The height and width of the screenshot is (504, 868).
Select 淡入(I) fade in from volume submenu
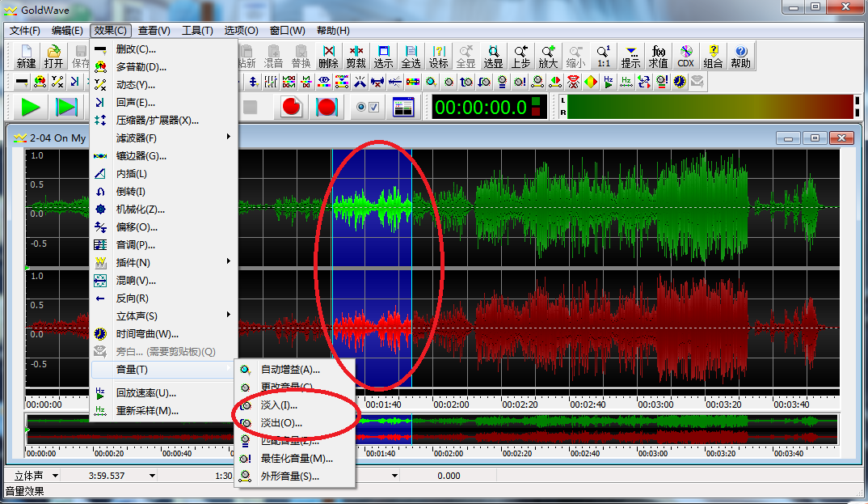coord(280,404)
